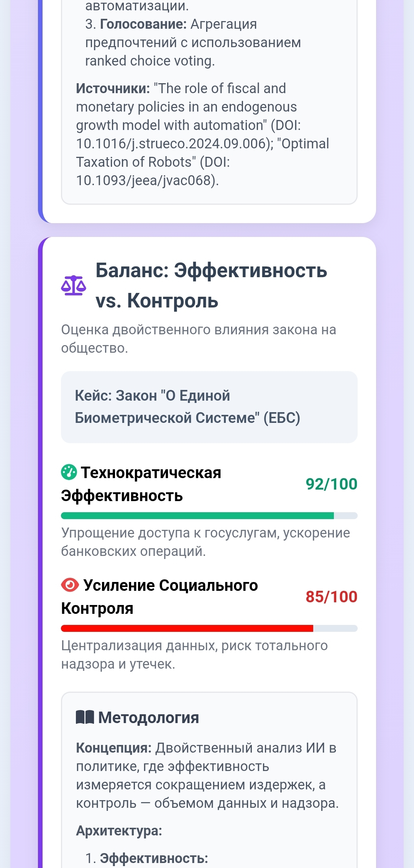Viewport: 414px width, 868px height.
Task: Open DOI 10.1016/j.strueco.2024.09.006 reference
Action: [174, 144]
